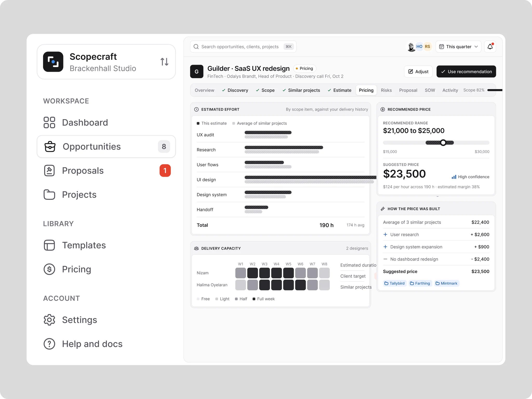Select Opportunities in the sidebar
This screenshot has height=399, width=532.
[x=106, y=147]
